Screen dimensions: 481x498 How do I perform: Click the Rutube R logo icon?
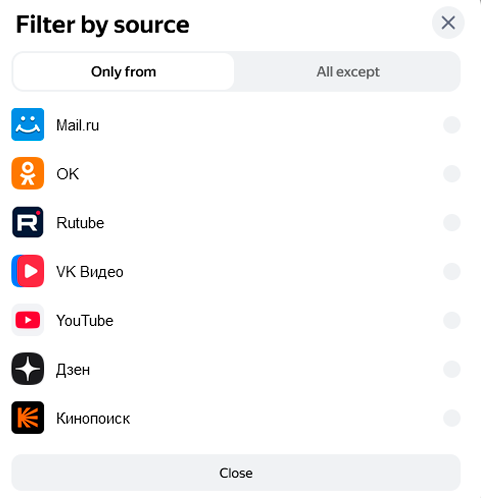pyautogui.click(x=28, y=222)
